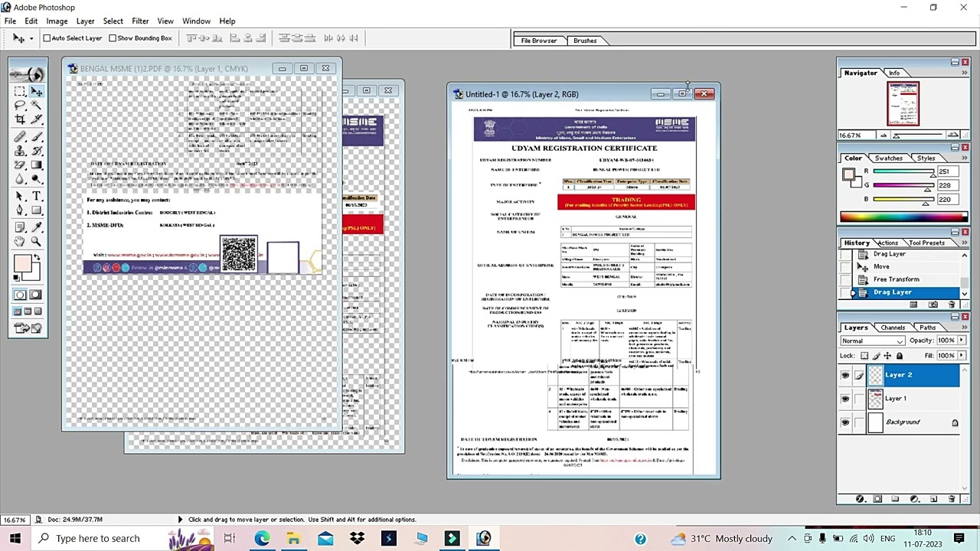
Task: Delete current state in History panel
Action: coord(952,305)
